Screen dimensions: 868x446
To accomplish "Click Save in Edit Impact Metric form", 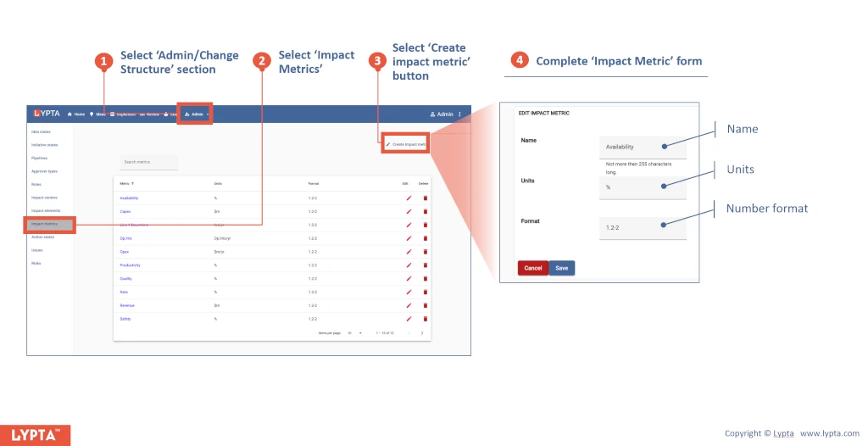I will 561,268.
